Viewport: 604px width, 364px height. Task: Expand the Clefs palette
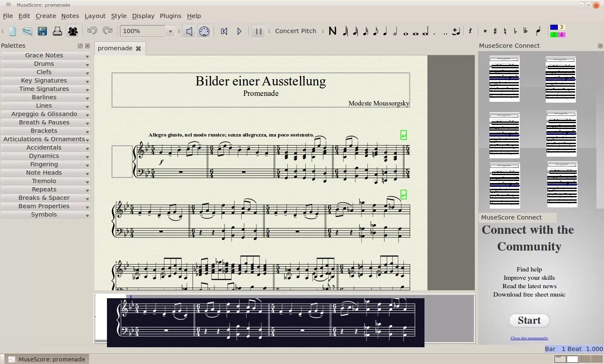pyautogui.click(x=45, y=72)
